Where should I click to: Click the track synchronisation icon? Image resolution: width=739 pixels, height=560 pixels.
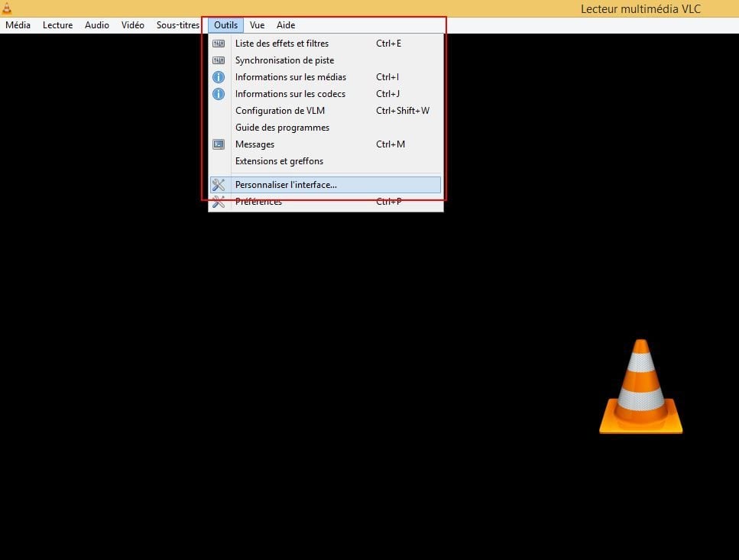[x=219, y=60]
